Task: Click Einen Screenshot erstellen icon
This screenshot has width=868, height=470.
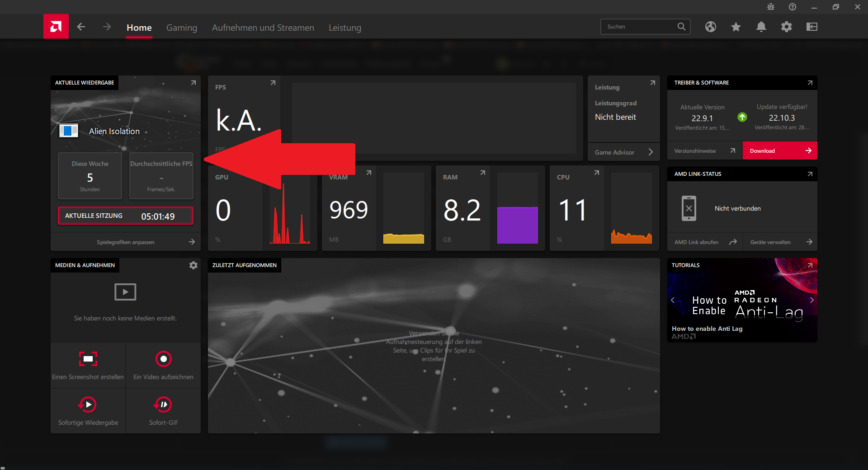Action: [x=88, y=359]
